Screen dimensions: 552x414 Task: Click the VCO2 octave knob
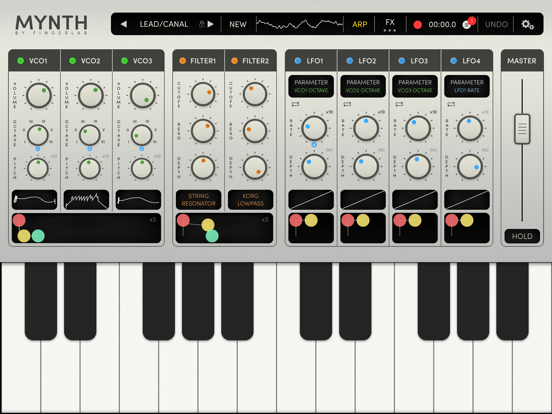pos(89,135)
